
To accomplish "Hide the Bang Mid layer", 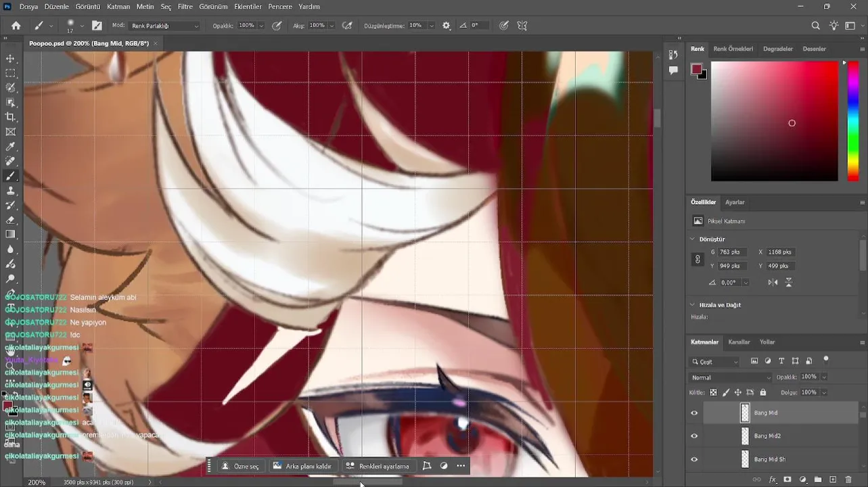I will (x=694, y=413).
